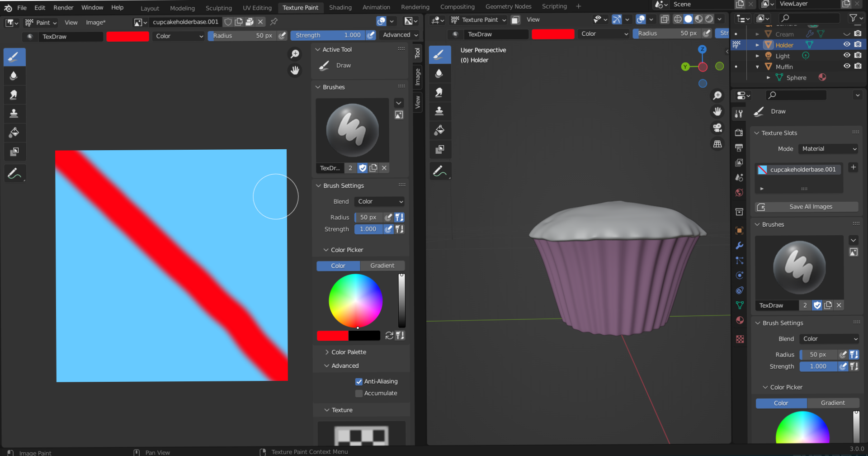Select the Color button in properties Color Picker
Image resolution: width=868 pixels, height=456 pixels.
(x=781, y=403)
